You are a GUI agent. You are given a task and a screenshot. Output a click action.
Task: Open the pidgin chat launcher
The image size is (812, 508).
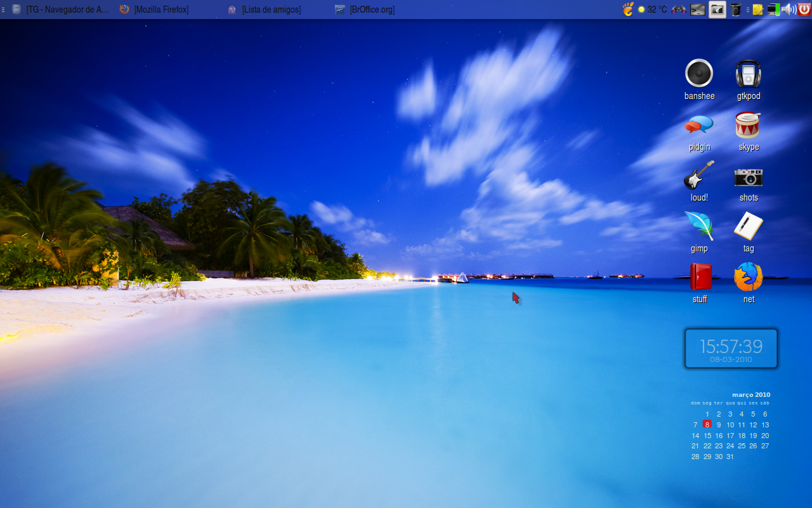(x=699, y=125)
